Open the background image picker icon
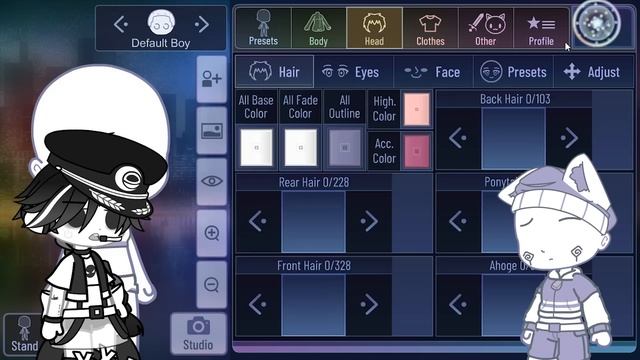 click(x=211, y=131)
